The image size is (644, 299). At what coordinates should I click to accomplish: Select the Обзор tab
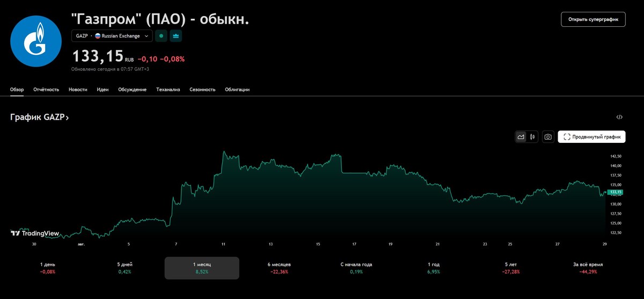tap(17, 90)
